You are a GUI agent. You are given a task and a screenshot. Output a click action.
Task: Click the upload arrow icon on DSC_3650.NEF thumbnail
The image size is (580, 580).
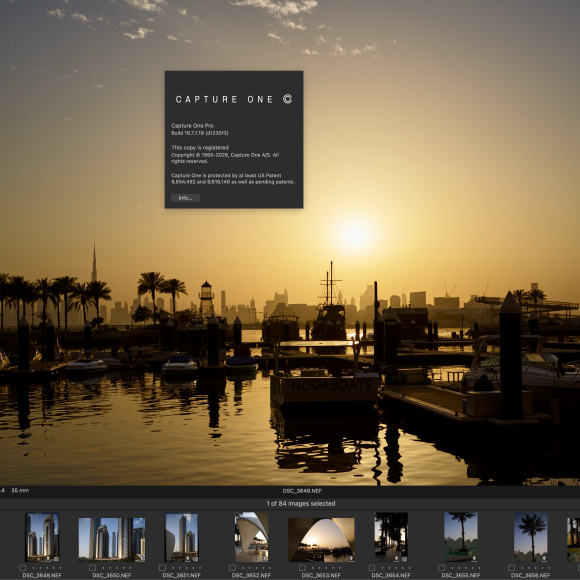[x=141, y=558]
